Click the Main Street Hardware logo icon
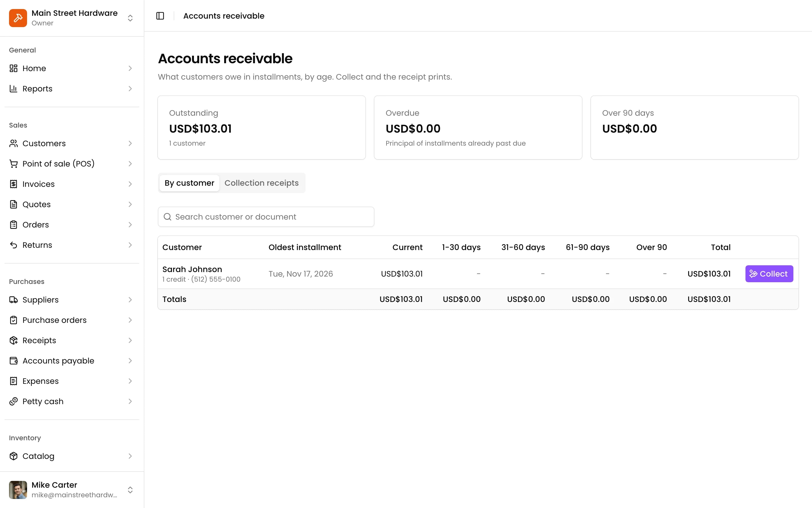Image resolution: width=812 pixels, height=508 pixels. pyautogui.click(x=18, y=18)
